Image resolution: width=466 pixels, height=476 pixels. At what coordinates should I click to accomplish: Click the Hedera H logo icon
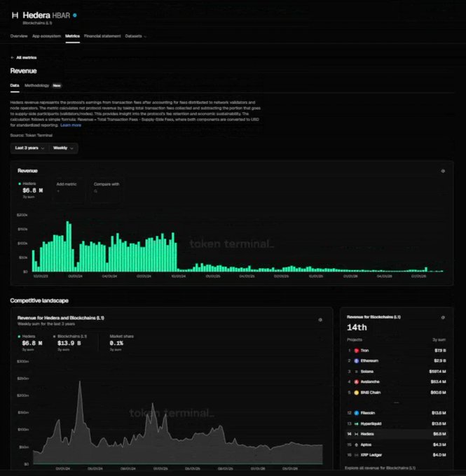pos(15,15)
